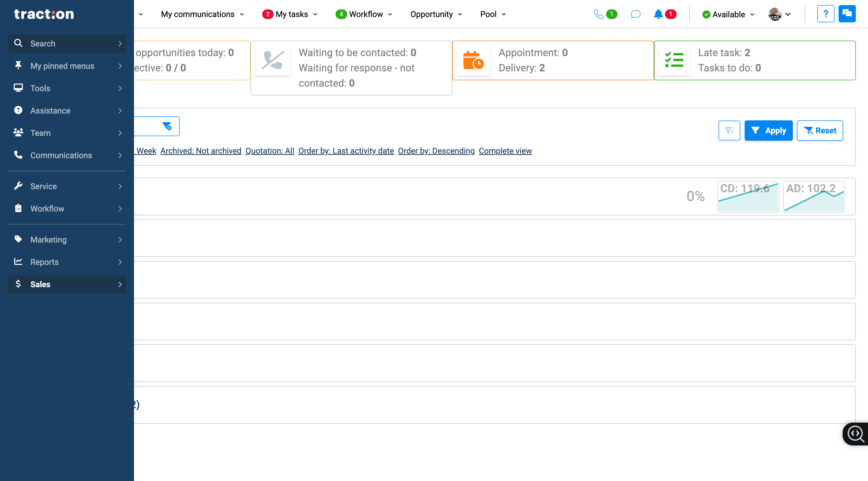This screenshot has height=481, width=868.
Task: Click the Reports chart line icon
Action: click(x=18, y=262)
